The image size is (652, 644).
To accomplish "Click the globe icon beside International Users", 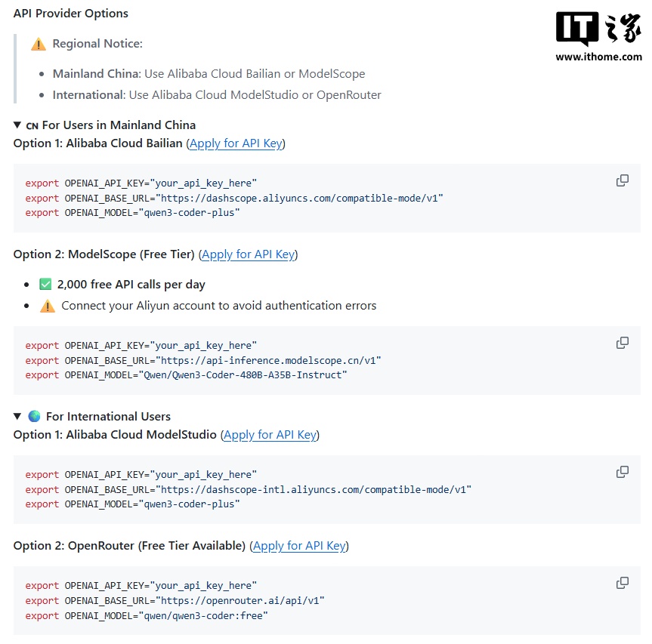I will [34, 417].
